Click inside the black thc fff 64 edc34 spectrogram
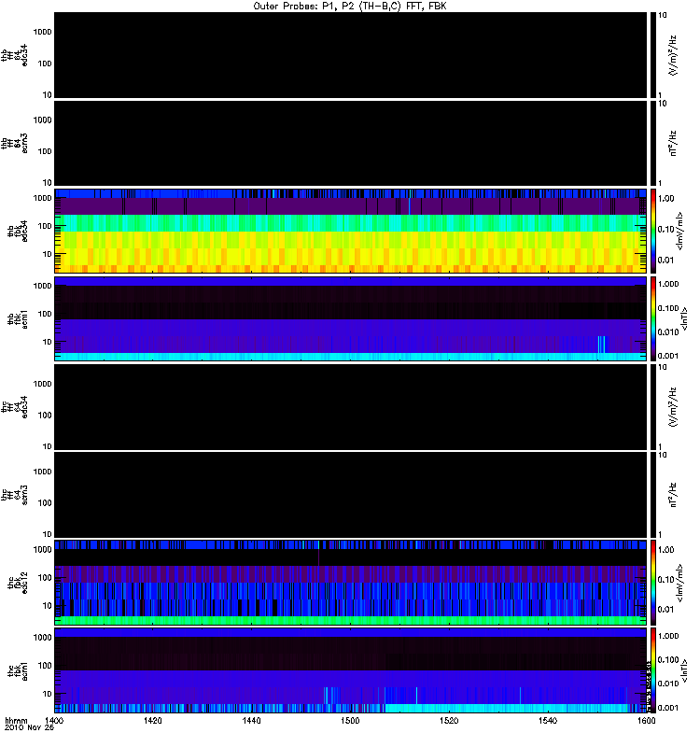The image size is (700, 747). tap(350, 407)
